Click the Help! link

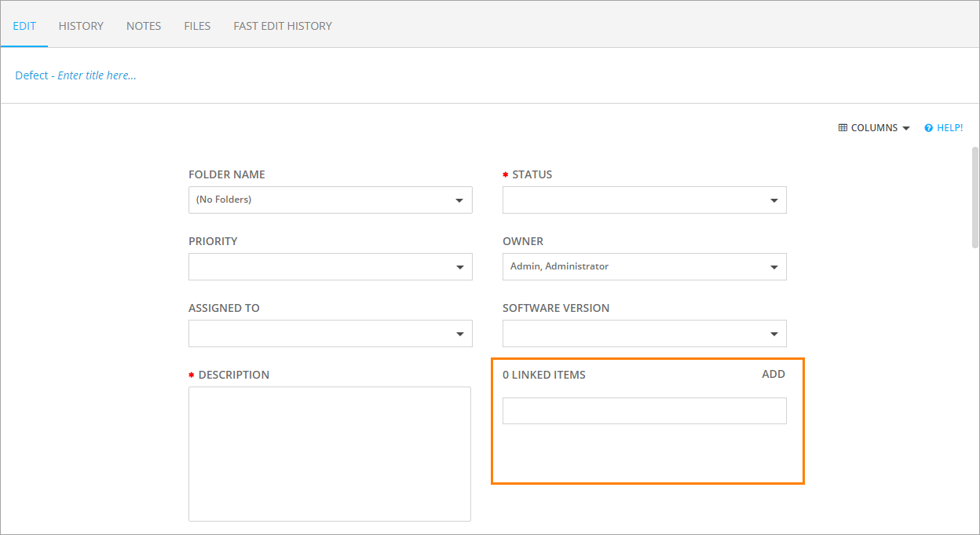(949, 128)
